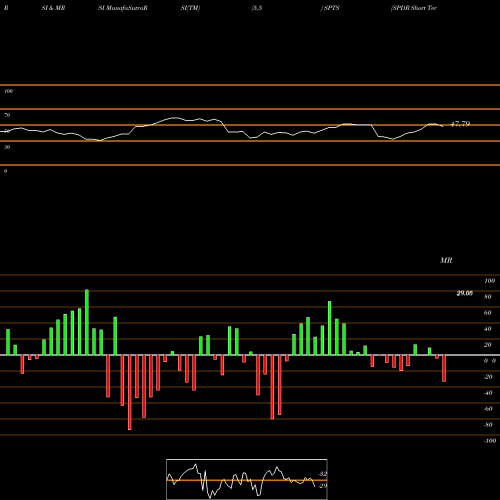Click the current RSI value 47.79

pyautogui.click(x=460, y=124)
